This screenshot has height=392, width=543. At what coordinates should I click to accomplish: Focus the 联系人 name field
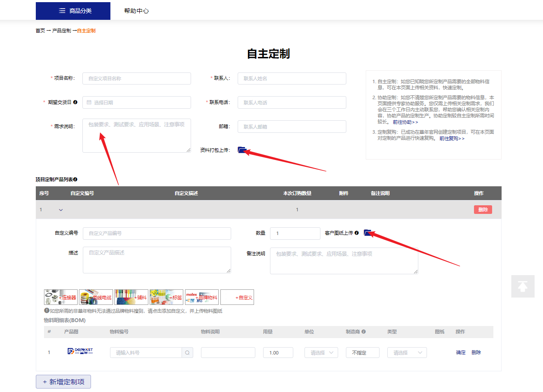[x=292, y=78]
